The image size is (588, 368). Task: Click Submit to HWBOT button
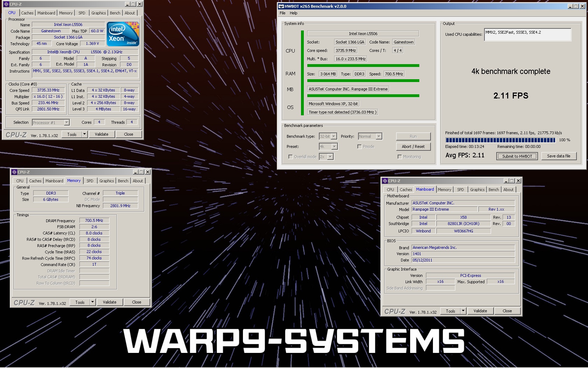[517, 156]
